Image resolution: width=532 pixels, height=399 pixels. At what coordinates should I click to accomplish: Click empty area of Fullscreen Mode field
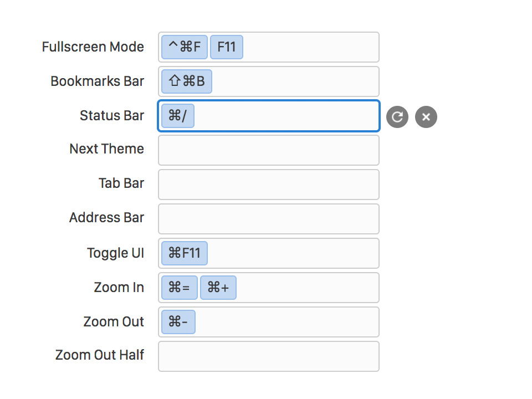point(310,47)
